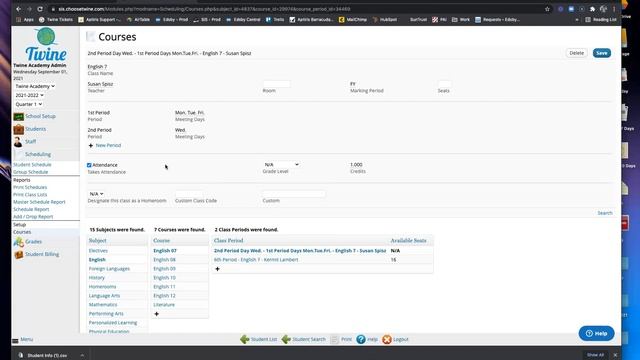This screenshot has height=360, width=640.
Task: Click browser back arrow
Action: click(19, 9)
